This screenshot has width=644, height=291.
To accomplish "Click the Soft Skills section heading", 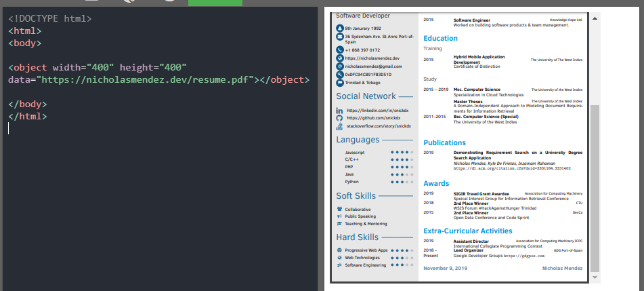I will (356, 196).
